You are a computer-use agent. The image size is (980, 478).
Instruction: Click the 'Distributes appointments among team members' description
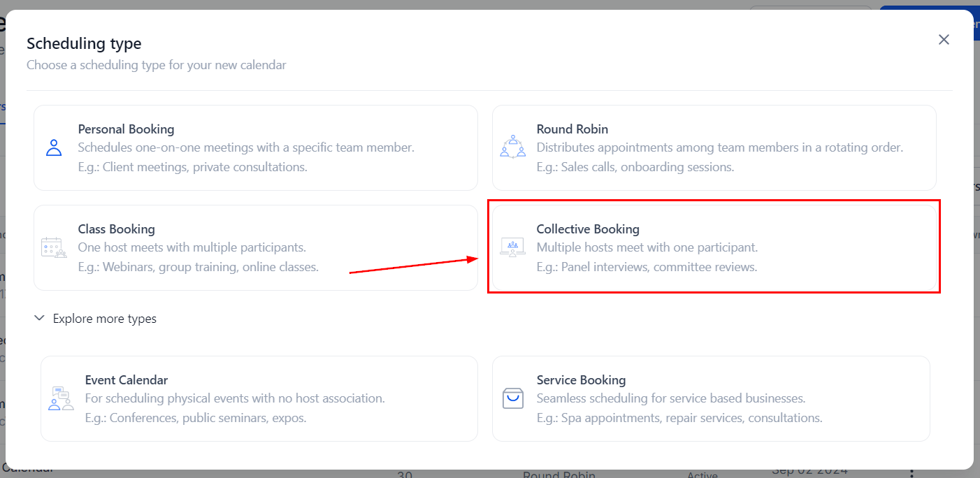pyautogui.click(x=719, y=147)
